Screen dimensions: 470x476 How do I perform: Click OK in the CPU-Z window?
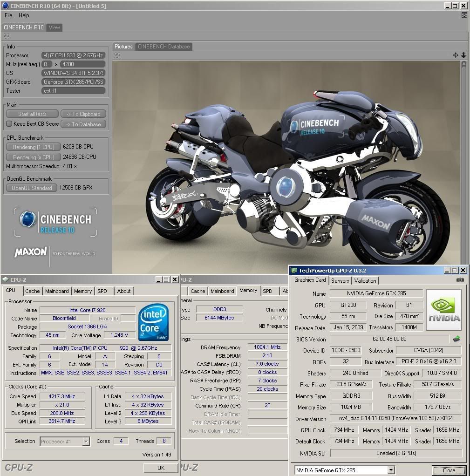161,468
